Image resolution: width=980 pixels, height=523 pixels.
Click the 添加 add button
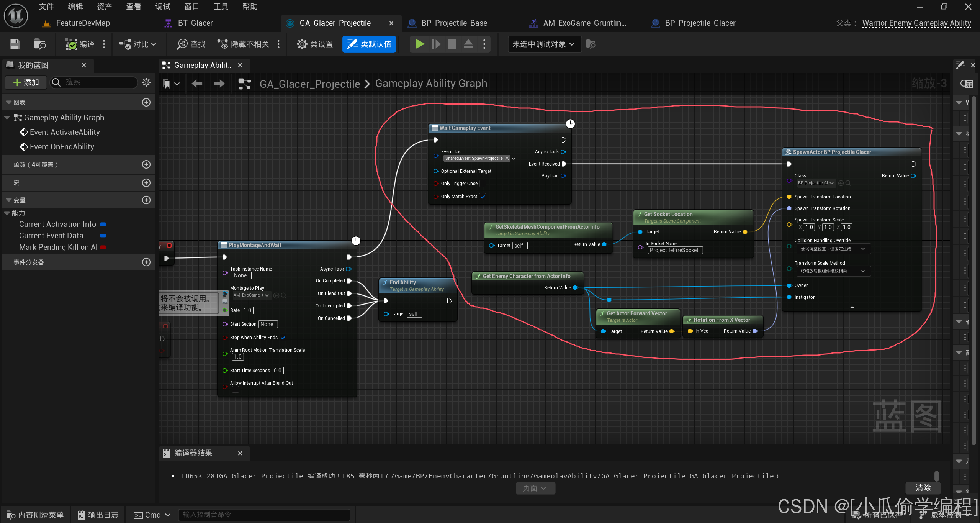[x=26, y=82]
